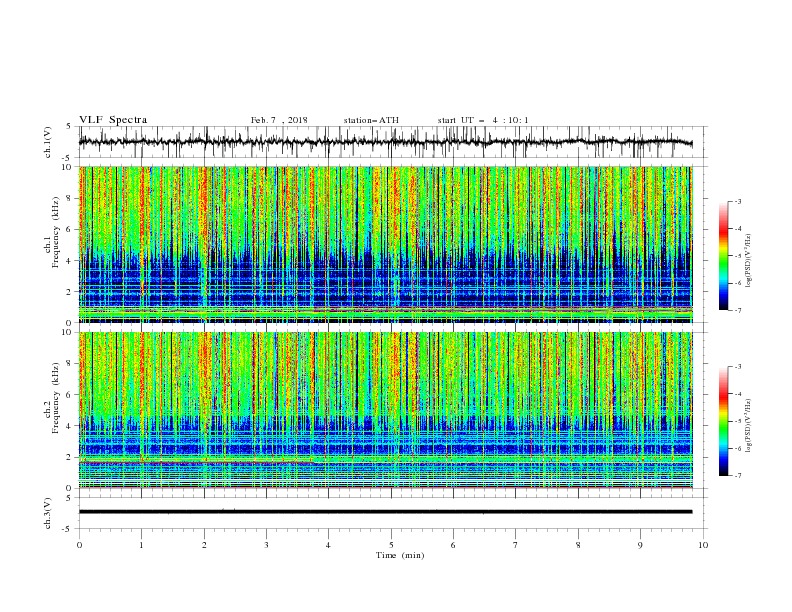Viewport: 792px width, 612px height.
Task: Click the "-3" label on ch.1 colorbar
Action: pos(738,201)
